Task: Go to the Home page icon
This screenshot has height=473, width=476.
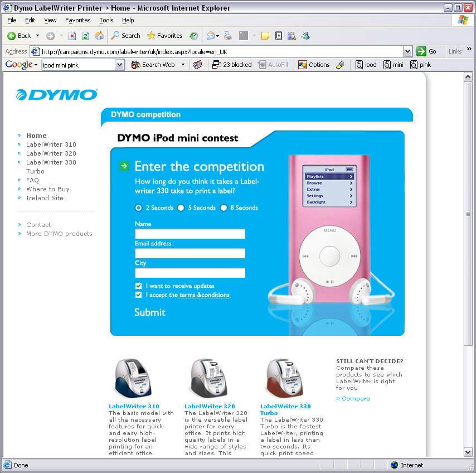Action: pos(99,36)
